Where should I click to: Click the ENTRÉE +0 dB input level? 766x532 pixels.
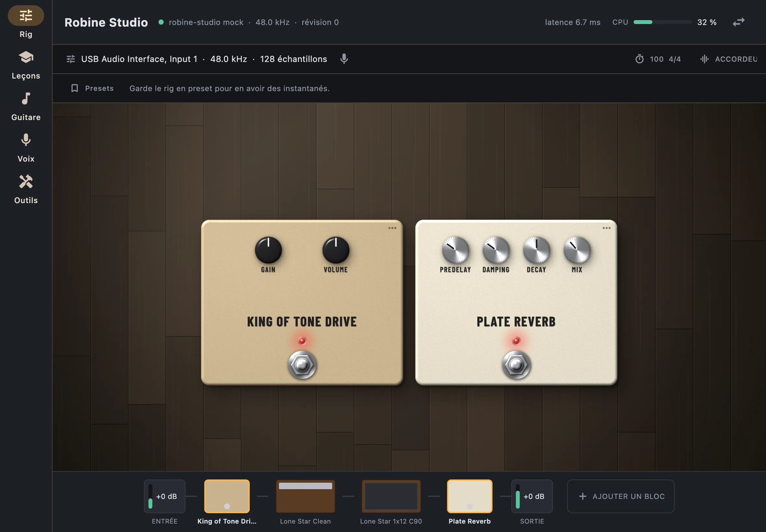[165, 496]
